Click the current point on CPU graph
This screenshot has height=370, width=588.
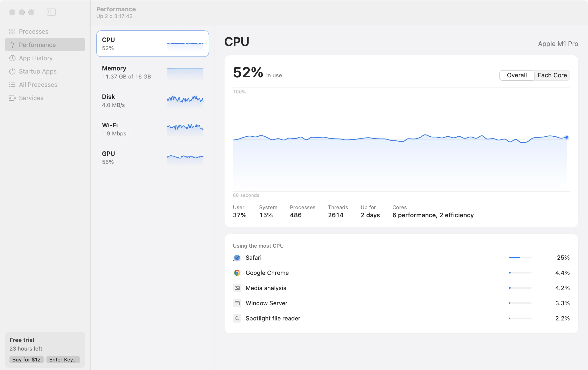(566, 137)
